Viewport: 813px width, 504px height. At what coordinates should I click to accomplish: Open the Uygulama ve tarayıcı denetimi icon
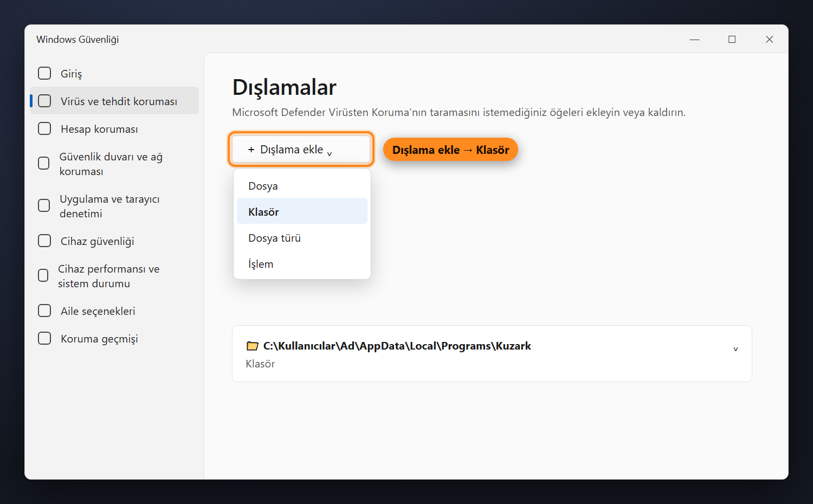point(44,205)
